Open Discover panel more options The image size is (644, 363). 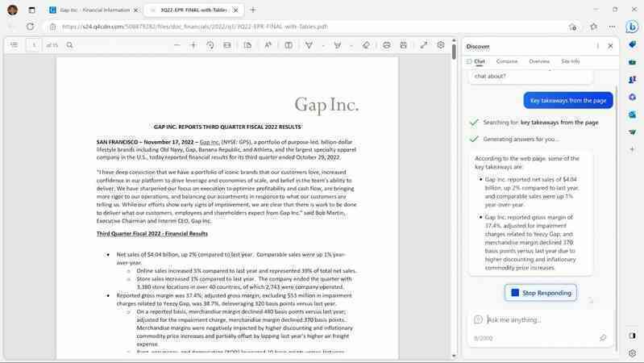(x=597, y=46)
